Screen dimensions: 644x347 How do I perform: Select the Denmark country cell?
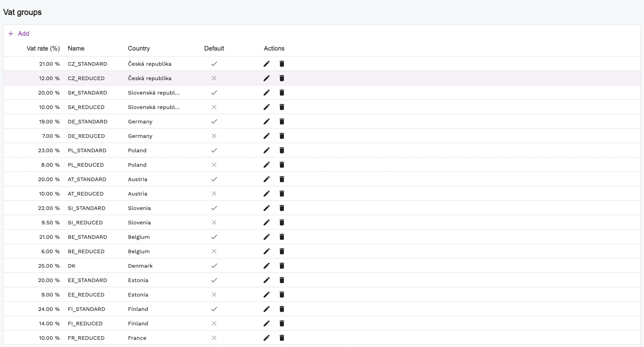coord(140,266)
